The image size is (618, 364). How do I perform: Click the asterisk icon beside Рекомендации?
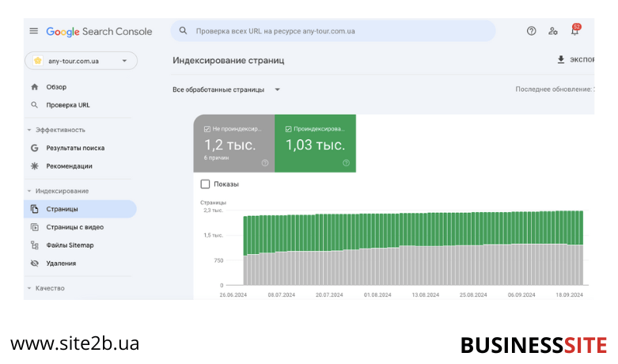[35, 166]
